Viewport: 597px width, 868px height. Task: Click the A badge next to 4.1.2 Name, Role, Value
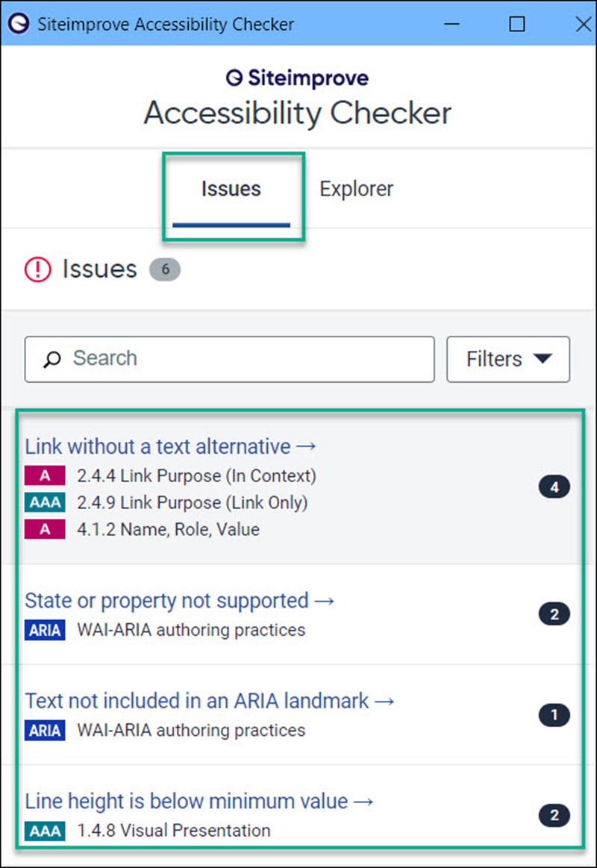(45, 529)
